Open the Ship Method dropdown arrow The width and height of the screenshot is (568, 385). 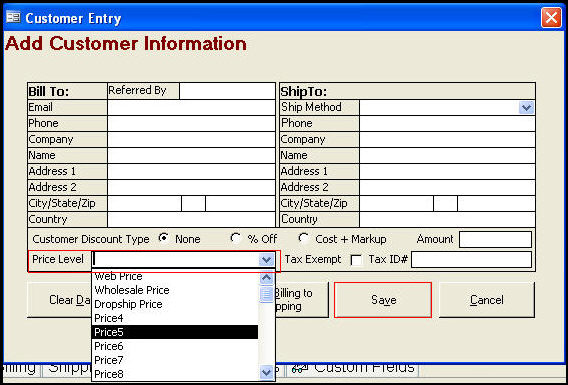(526, 108)
